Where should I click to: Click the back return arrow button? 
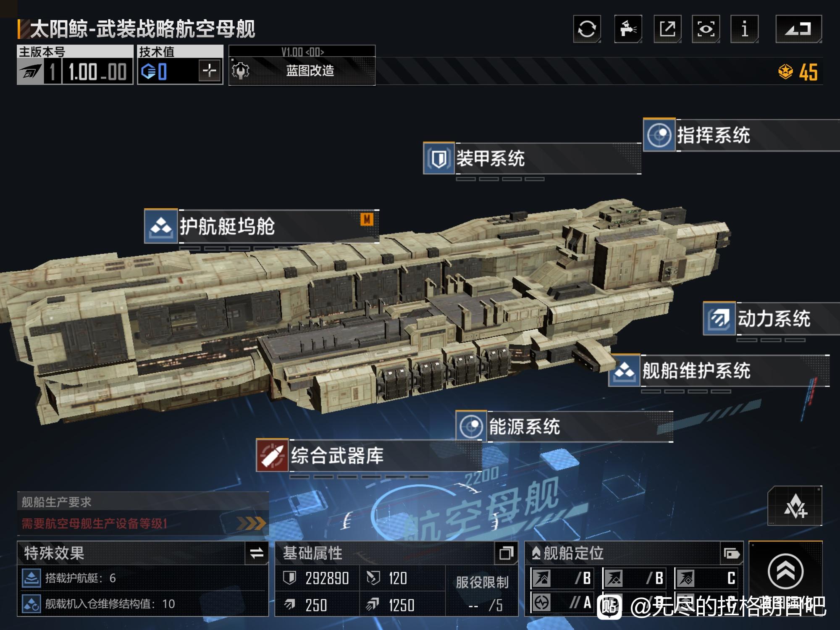click(798, 29)
